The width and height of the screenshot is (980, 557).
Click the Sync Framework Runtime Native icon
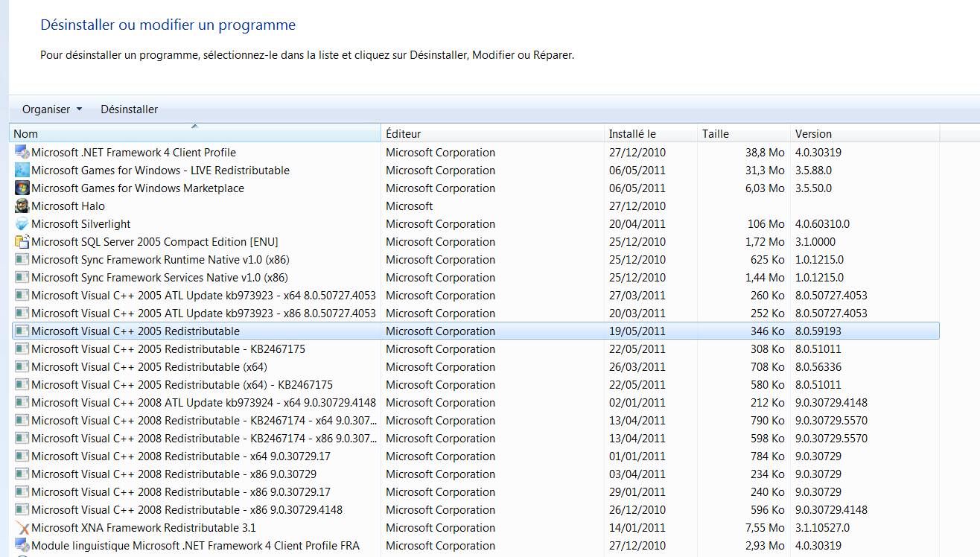tap(22, 259)
